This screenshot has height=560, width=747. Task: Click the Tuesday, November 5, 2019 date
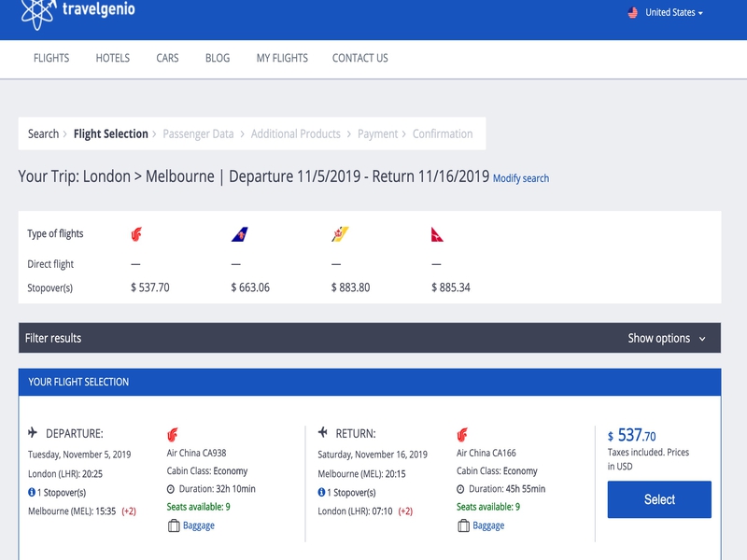click(x=79, y=455)
